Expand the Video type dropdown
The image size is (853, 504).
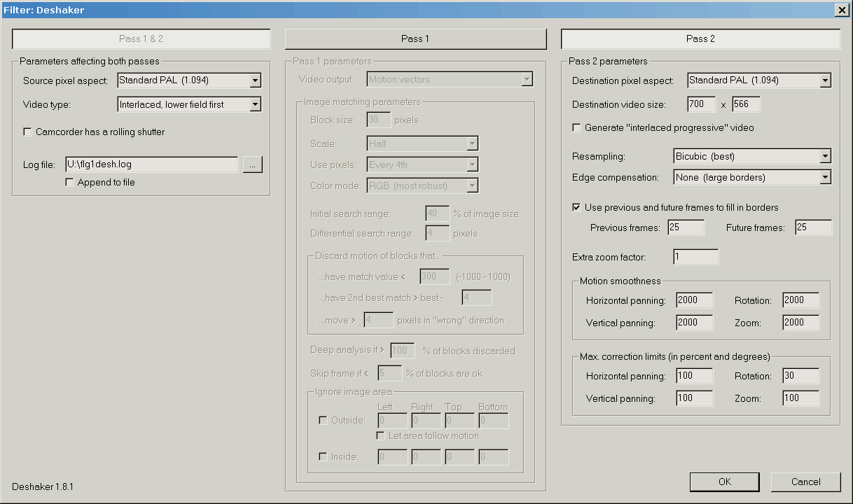click(255, 104)
